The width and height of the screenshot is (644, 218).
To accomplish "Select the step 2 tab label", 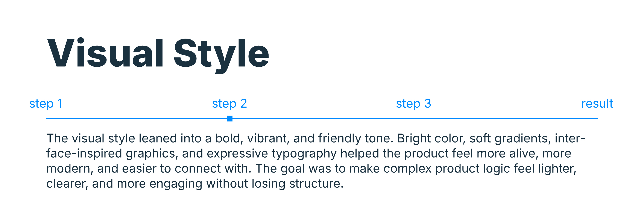I will pyautogui.click(x=229, y=103).
